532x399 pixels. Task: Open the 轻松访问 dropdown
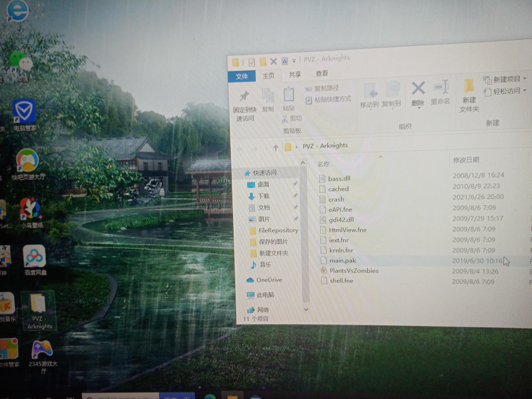505,91
